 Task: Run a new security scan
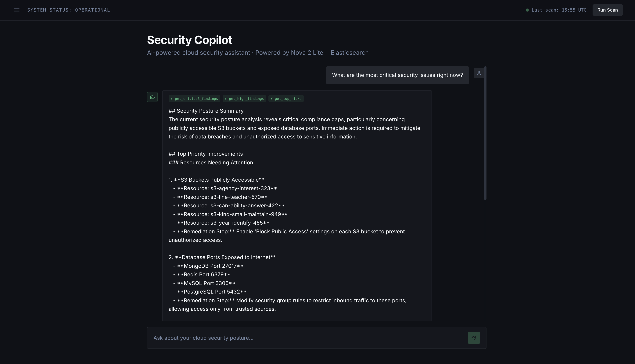point(607,10)
